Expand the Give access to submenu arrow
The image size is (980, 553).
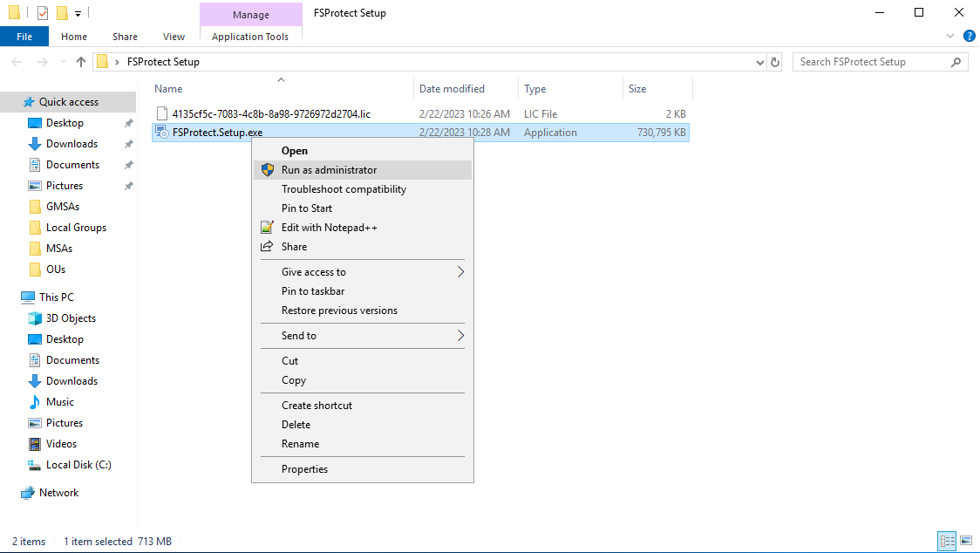pyautogui.click(x=460, y=272)
